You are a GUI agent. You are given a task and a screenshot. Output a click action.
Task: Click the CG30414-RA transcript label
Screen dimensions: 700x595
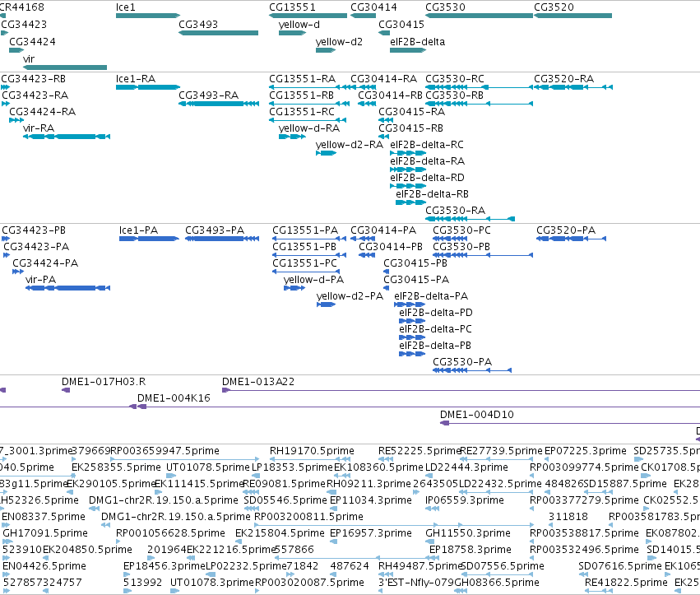(x=384, y=79)
